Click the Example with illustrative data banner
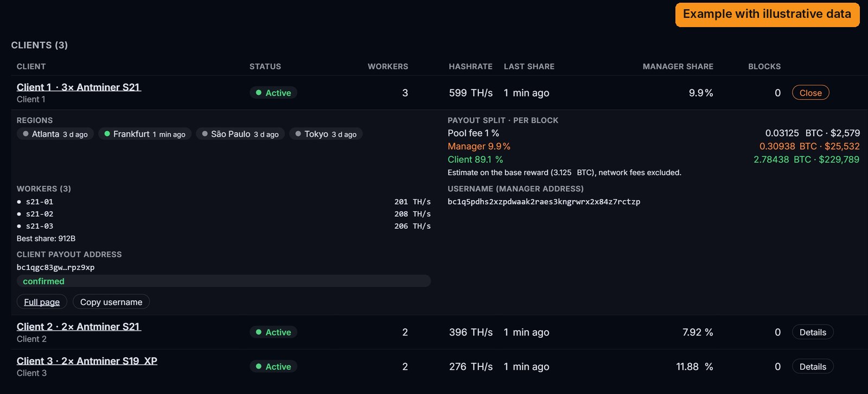The width and height of the screenshot is (868, 394). tap(767, 15)
